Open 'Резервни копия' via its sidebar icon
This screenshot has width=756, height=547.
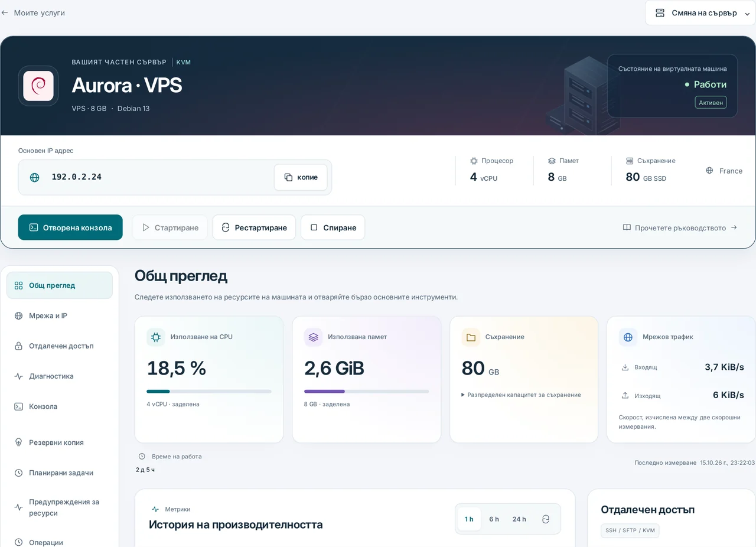tap(19, 442)
